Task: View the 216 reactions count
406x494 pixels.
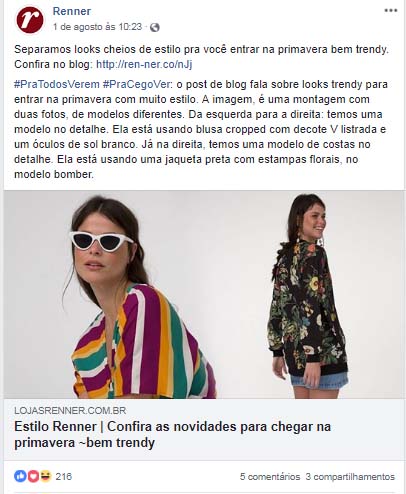Action: [x=64, y=476]
